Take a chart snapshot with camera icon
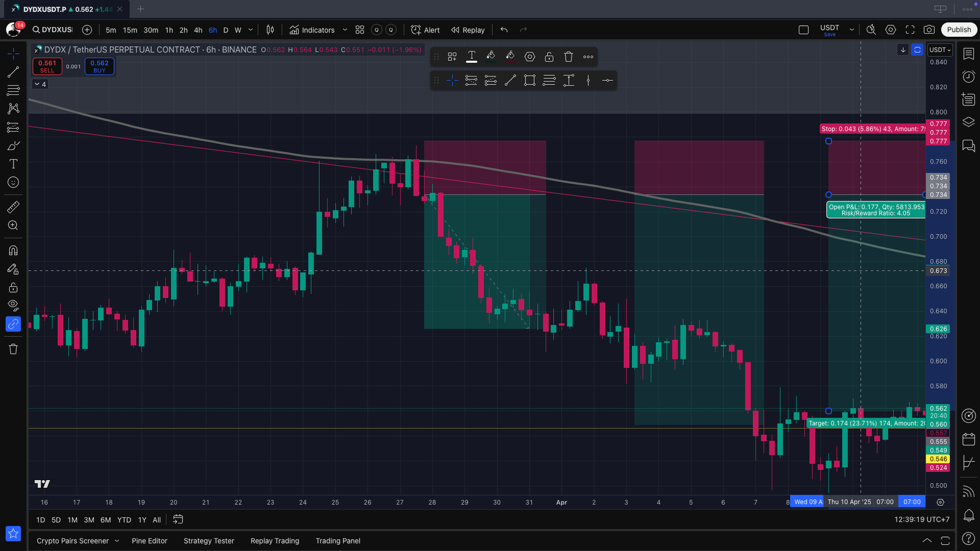The image size is (980, 551). tap(929, 29)
